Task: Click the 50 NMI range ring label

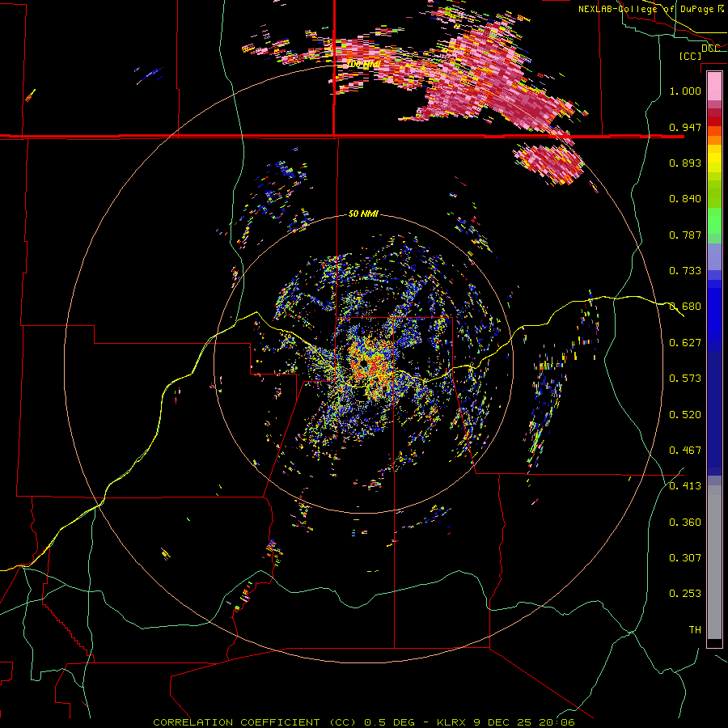Action: point(363,214)
